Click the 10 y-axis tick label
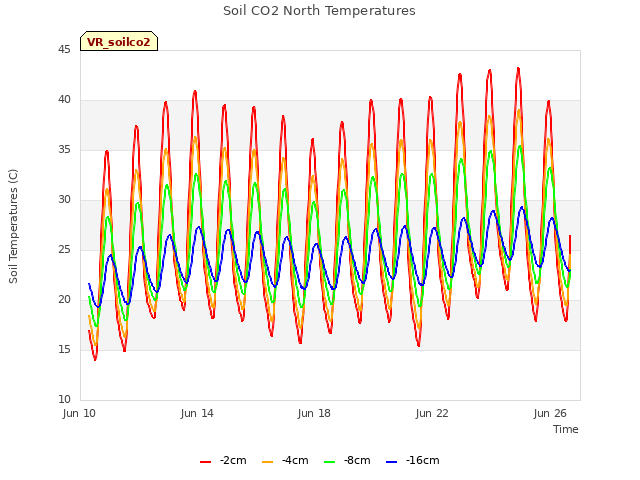 point(64,399)
